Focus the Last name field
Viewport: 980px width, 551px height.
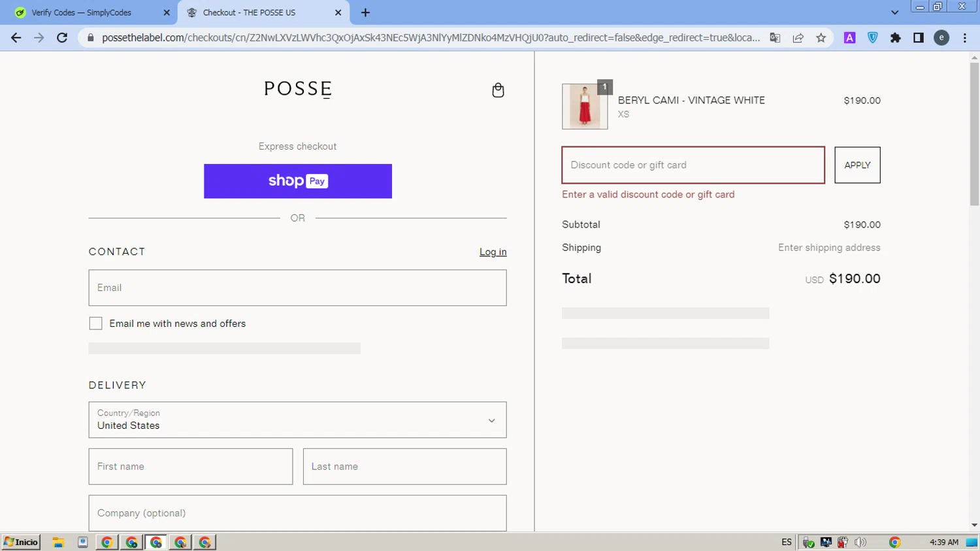pos(404,467)
